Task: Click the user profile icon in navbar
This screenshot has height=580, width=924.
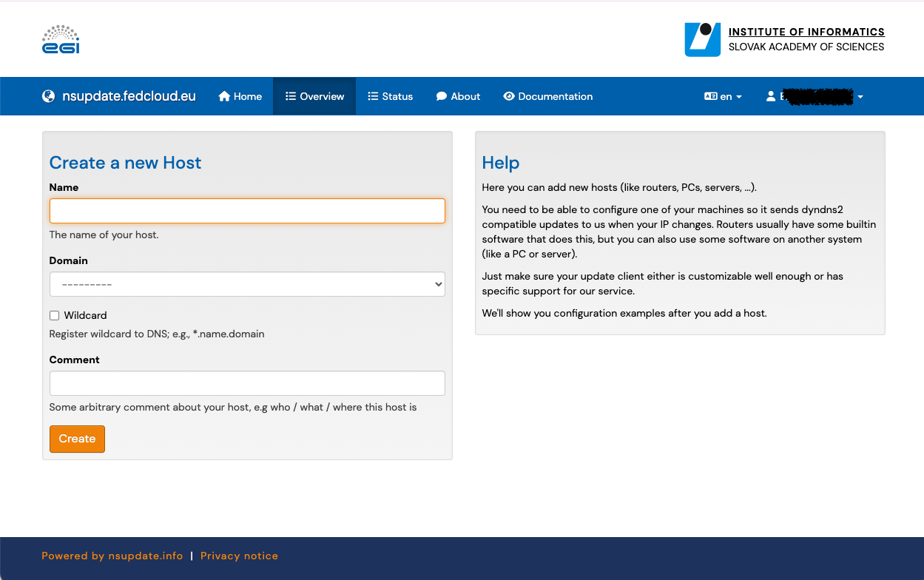Action: click(x=771, y=96)
